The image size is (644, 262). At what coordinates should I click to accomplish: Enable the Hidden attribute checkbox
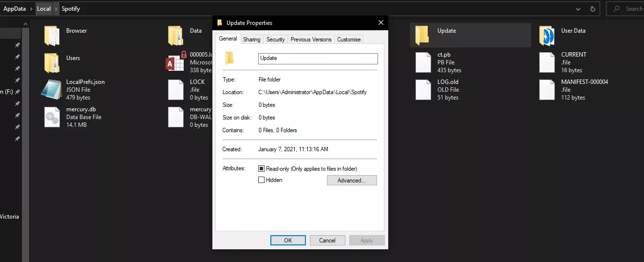[x=261, y=180]
